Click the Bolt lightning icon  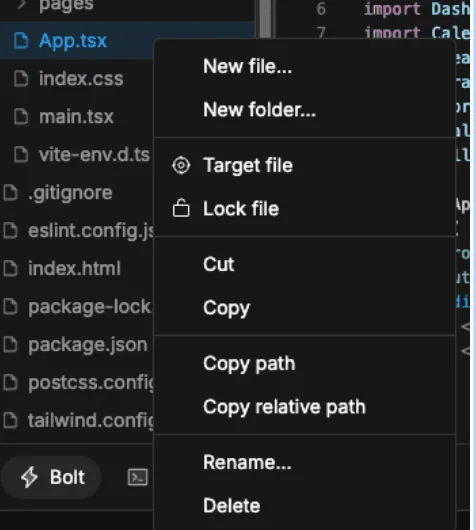tap(29, 477)
